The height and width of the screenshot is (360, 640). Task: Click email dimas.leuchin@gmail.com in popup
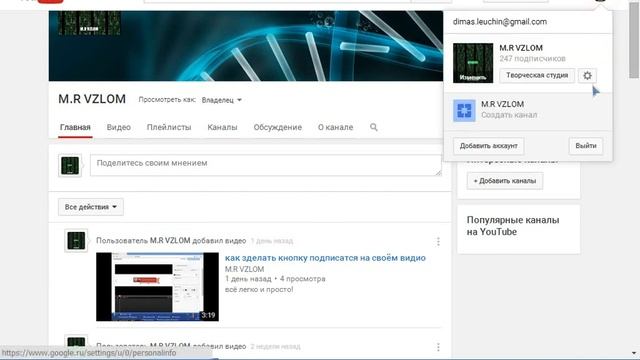coord(500,22)
